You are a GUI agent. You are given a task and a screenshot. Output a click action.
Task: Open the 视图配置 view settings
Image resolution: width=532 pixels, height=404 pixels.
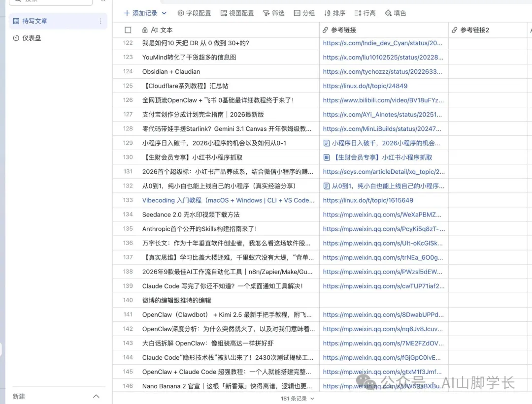(x=237, y=13)
